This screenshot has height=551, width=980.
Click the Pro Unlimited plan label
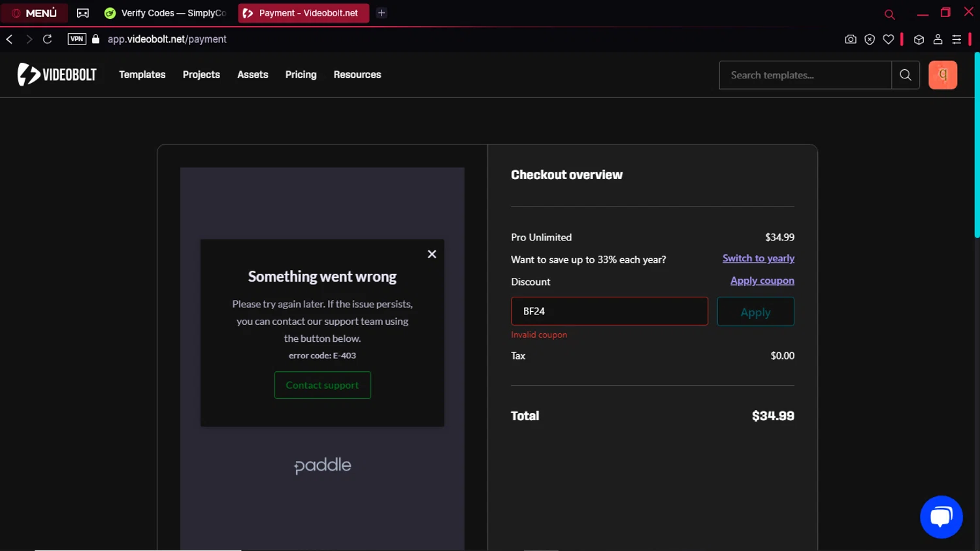(541, 237)
